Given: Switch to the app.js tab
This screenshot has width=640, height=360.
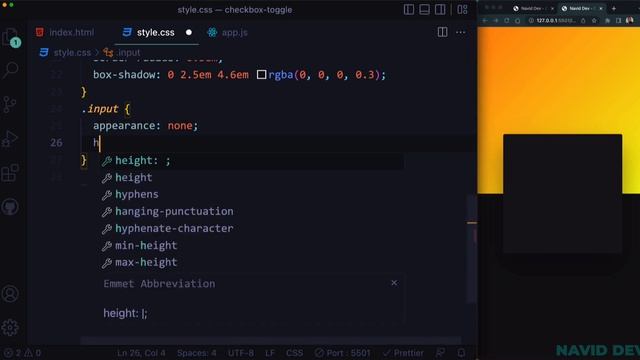Looking at the screenshot, I should pos(227,32).
